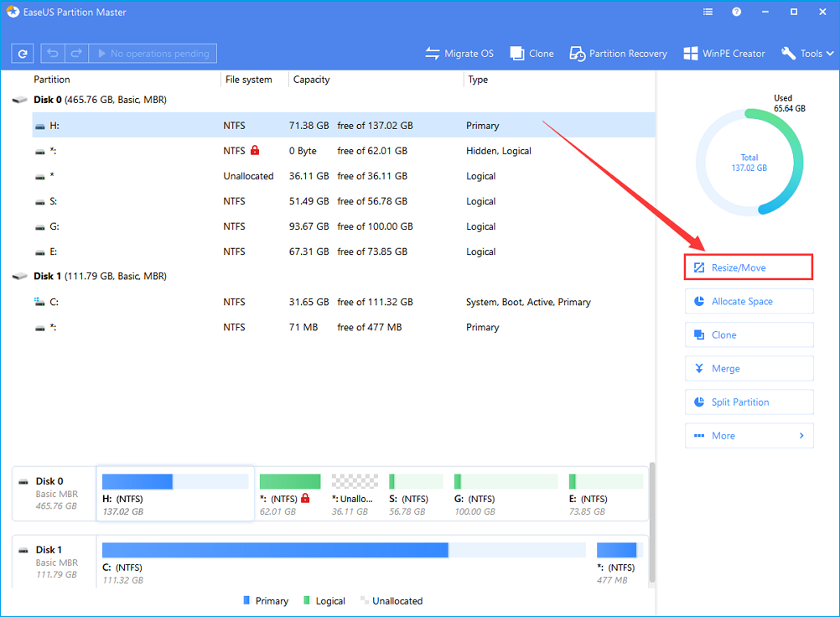
Task: Click Disk 0 Basic MBR label in disk map
Action: [x=54, y=493]
